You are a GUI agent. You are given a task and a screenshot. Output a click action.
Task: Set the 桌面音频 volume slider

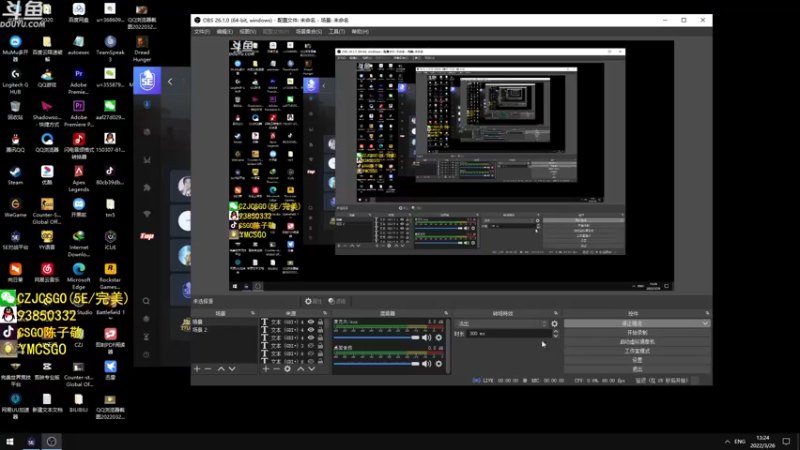pos(377,364)
